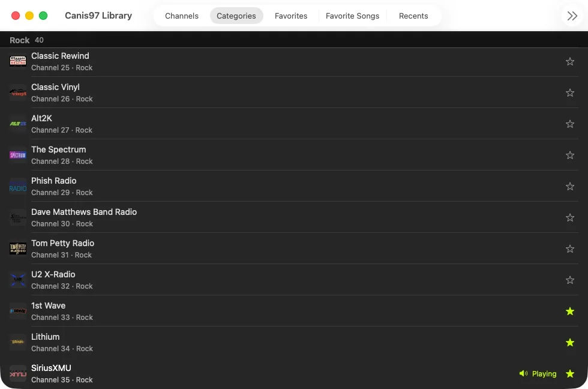Unfavorite the 1st Wave channel

(x=569, y=311)
